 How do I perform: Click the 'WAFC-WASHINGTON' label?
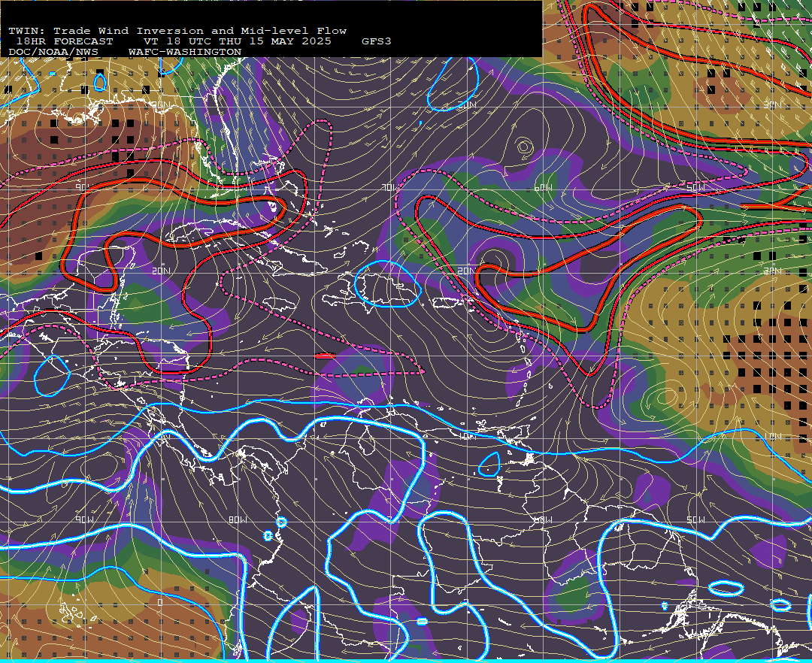[185, 53]
